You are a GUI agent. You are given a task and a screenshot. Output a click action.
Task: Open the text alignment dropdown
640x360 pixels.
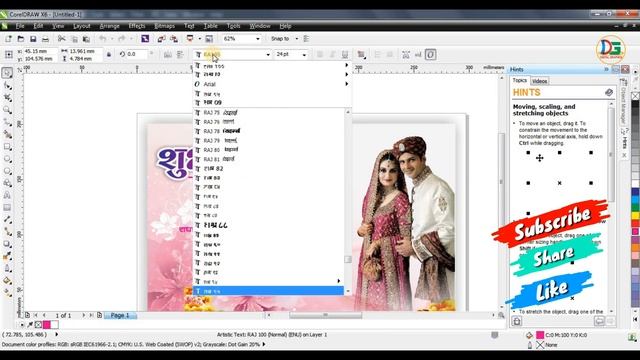tap(361, 54)
